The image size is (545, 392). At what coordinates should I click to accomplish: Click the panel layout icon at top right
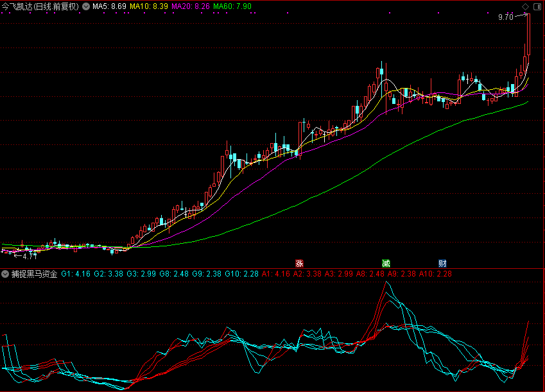537,6
